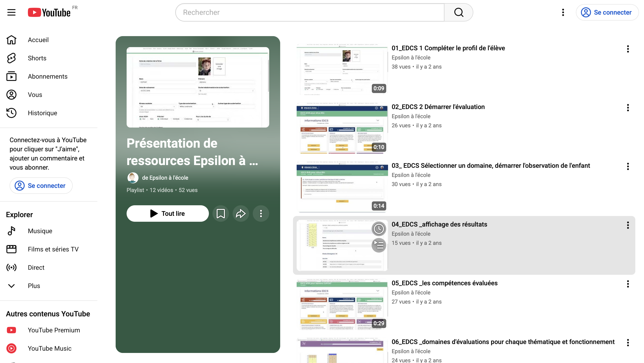The width and height of the screenshot is (644, 363).
Task: Add 04_EDCS video to queue icon
Action: pyautogui.click(x=379, y=245)
